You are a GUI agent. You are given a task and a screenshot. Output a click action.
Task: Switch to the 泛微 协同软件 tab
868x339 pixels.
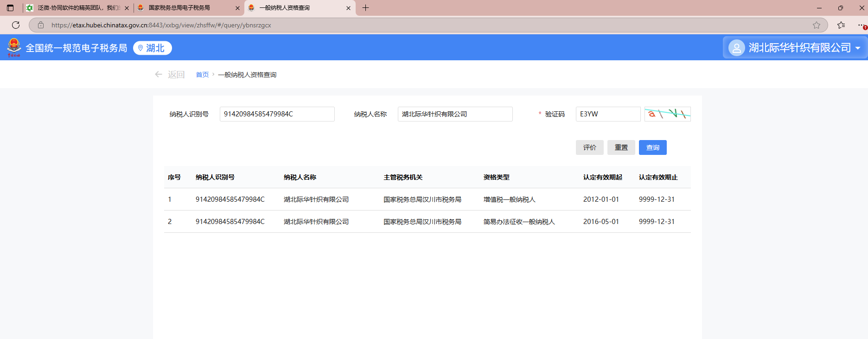click(x=74, y=8)
